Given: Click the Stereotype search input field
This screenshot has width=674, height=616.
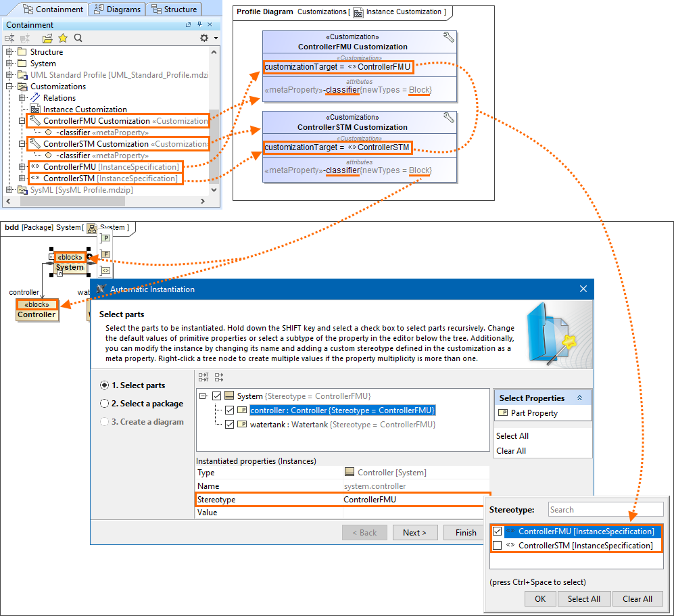Looking at the screenshot, I should (x=605, y=510).
